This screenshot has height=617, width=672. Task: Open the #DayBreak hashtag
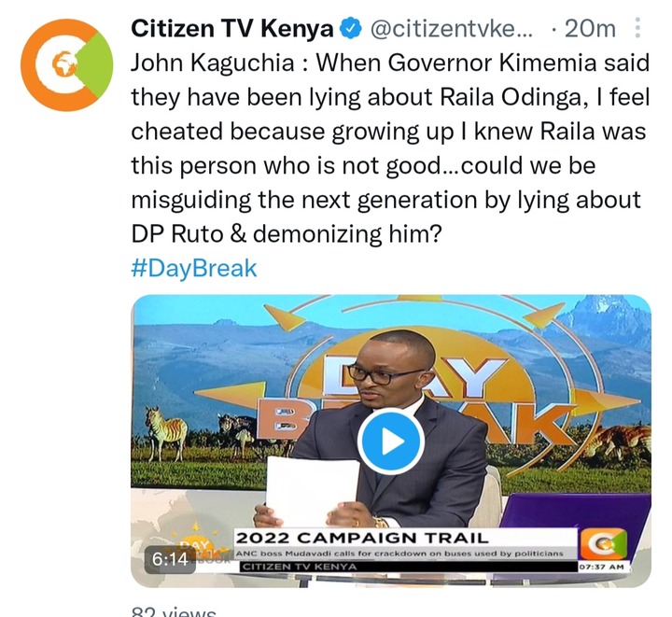pyautogui.click(x=194, y=268)
